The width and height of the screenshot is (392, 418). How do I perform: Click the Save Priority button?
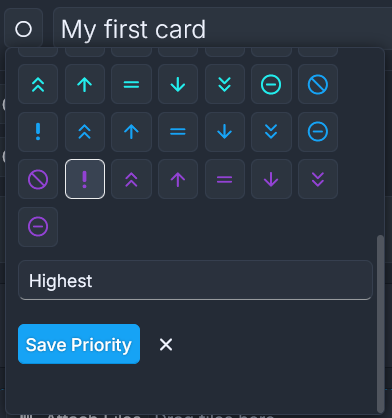coord(79,344)
